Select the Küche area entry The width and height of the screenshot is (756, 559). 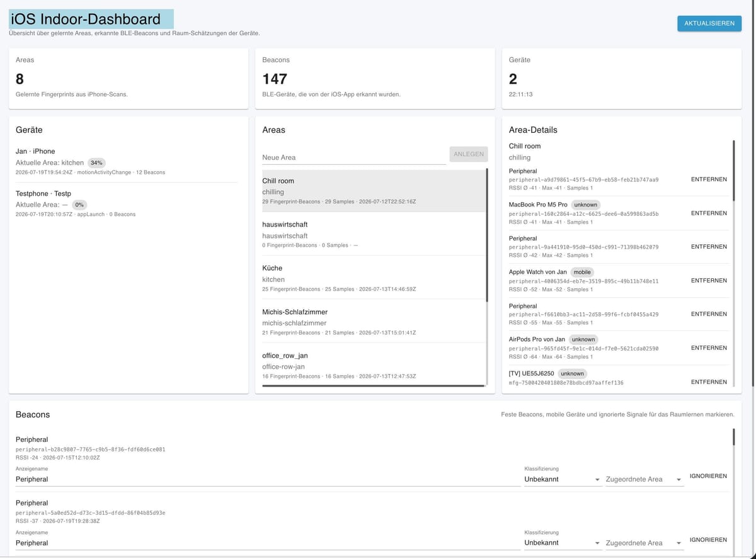pyautogui.click(x=374, y=278)
